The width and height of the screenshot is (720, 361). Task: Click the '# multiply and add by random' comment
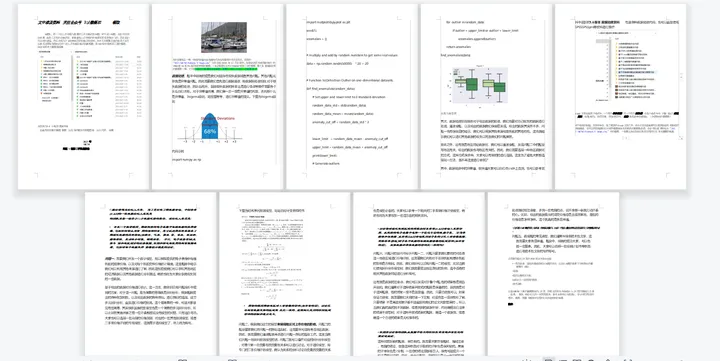point(352,55)
